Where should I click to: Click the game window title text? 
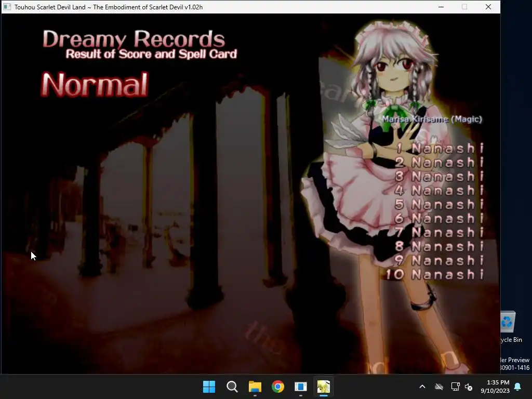[x=109, y=7]
